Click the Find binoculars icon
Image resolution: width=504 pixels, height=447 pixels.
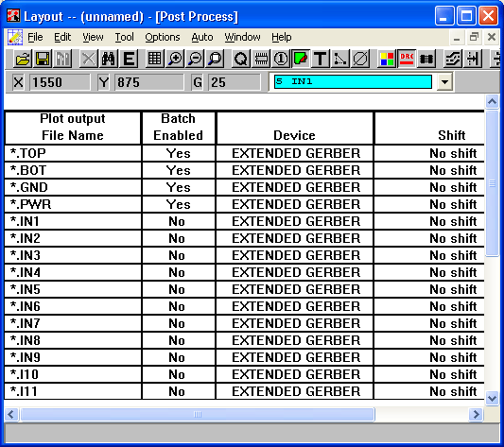(109, 59)
